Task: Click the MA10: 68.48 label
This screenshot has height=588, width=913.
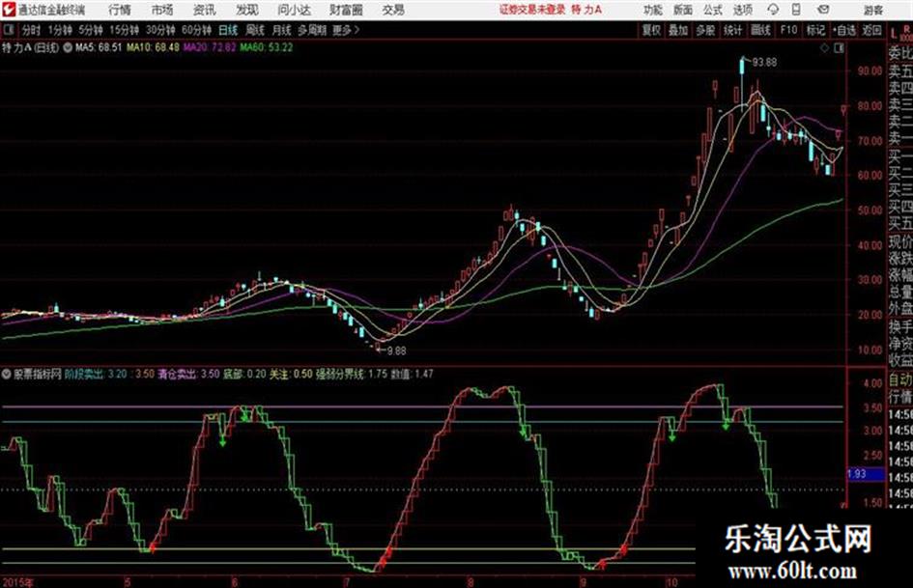Action: point(153,47)
